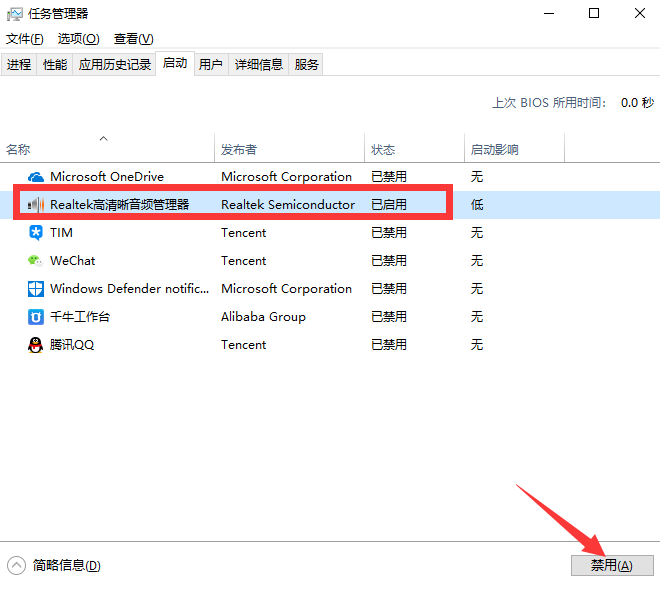This screenshot has height=589, width=660.
Task: Click Tencent publisher in the 腾讯QQ row
Action: pyautogui.click(x=244, y=345)
